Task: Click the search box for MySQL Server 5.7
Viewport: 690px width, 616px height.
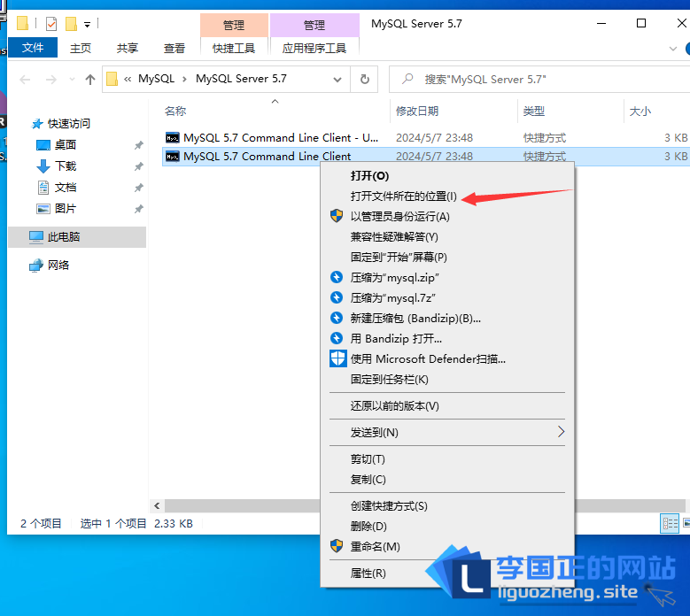Action: click(539, 80)
